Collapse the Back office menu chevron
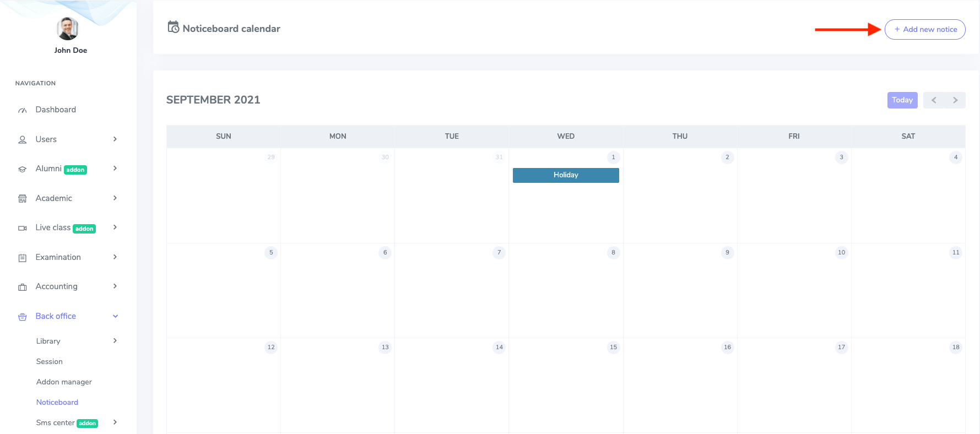Image resolution: width=980 pixels, height=434 pixels. (115, 316)
